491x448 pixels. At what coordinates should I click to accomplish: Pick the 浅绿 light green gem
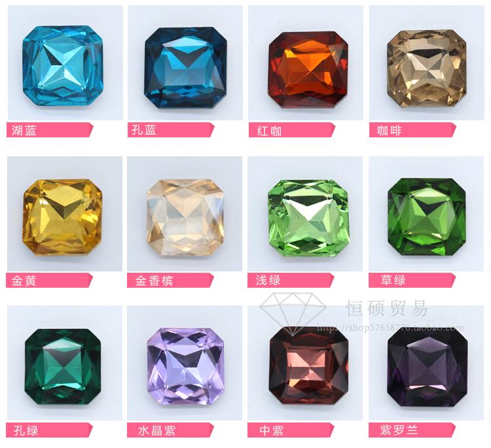click(308, 218)
